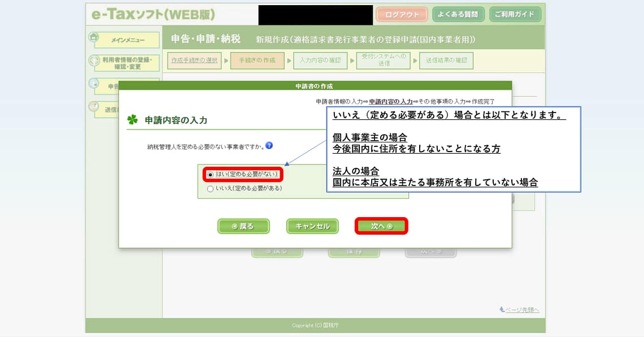Click the e-Tax software logo
Screen dimensions: 644x337
coord(151,15)
